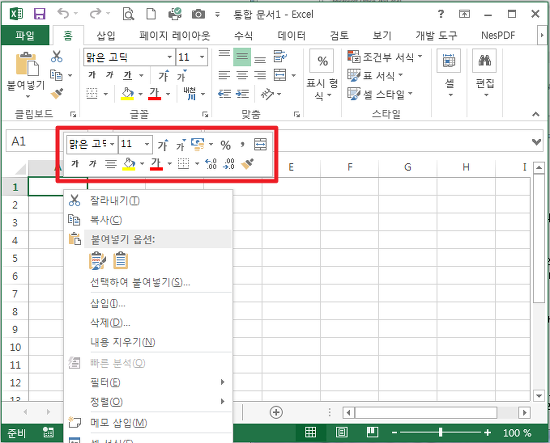Screen dimensions: 550x443
Task: Choose Clear Contents (내용 지우기) in context menu
Action: click(148, 342)
